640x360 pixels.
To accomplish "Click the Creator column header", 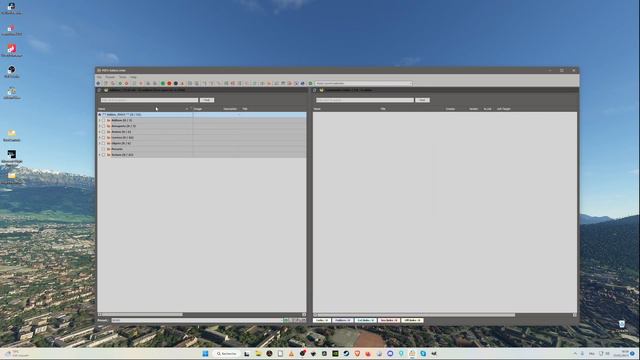I will coord(450,109).
